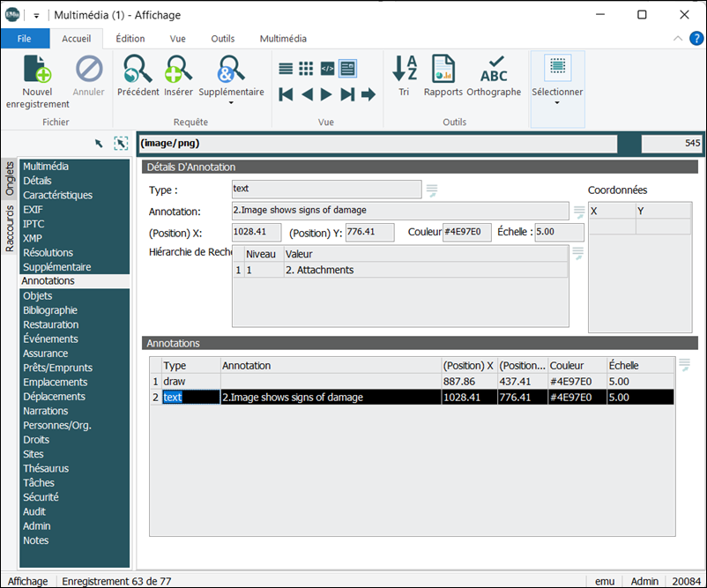Screen dimensions: 707x588
Task: Click the Couleur #4E97E0 field
Action: click(466, 233)
